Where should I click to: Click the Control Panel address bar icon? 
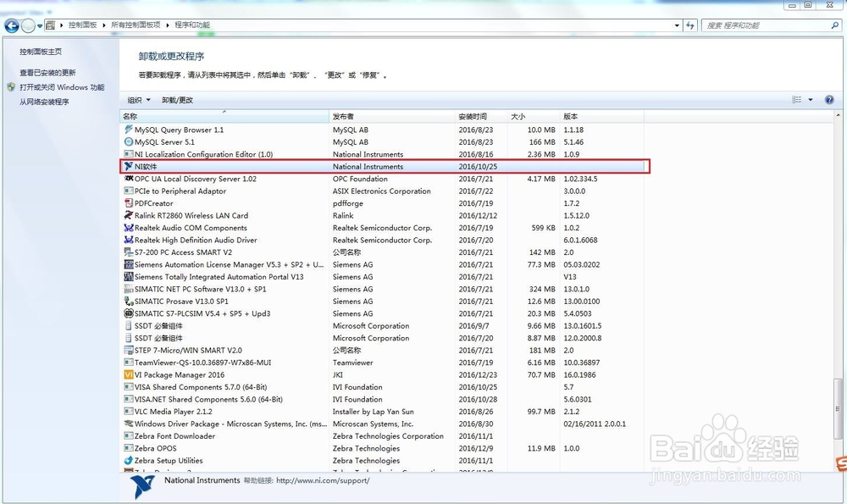(x=50, y=25)
